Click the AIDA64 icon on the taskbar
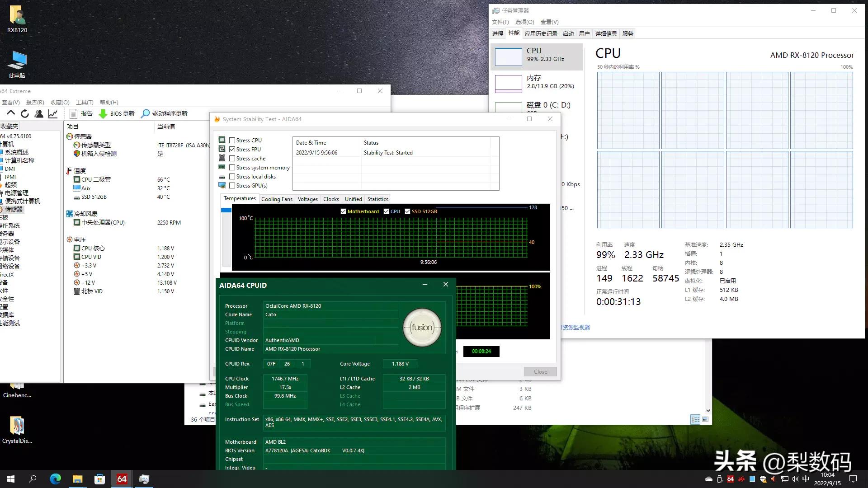The width and height of the screenshot is (868, 488). 121,479
